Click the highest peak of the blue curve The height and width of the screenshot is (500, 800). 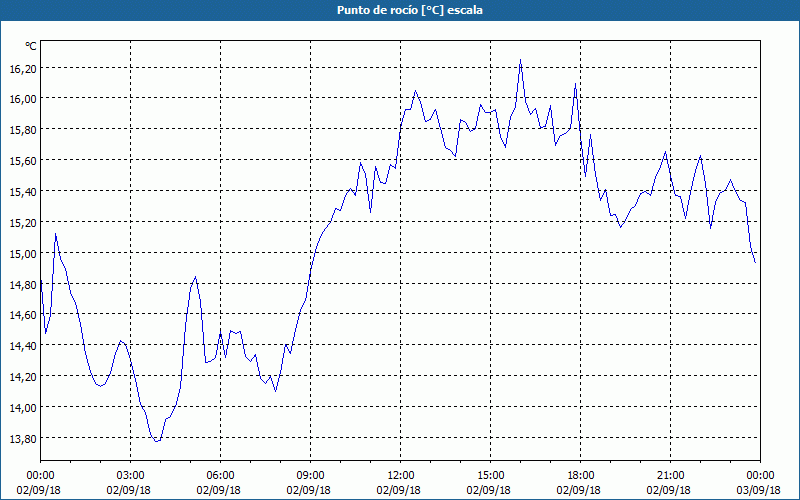click(x=521, y=60)
